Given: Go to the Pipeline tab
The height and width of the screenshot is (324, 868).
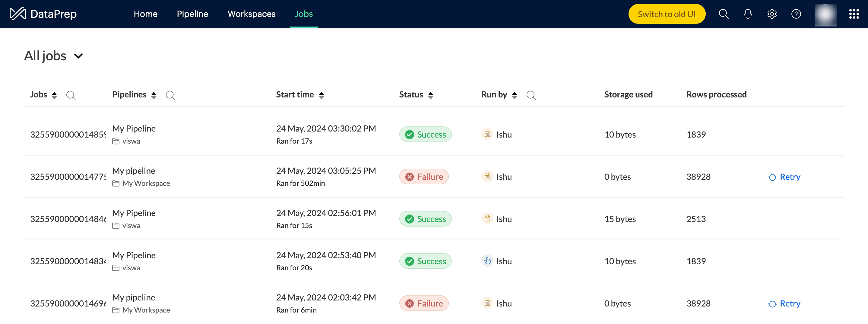Looking at the screenshot, I should [192, 14].
